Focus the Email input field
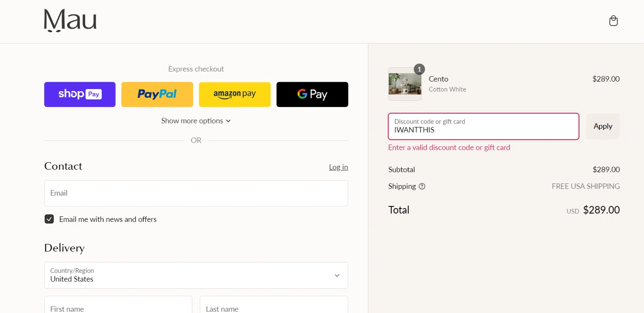This screenshot has width=644, height=313. tap(196, 193)
